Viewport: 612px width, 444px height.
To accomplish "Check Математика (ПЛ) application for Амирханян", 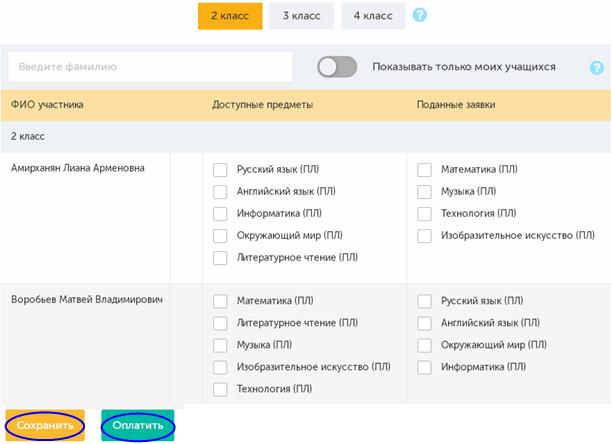I will [424, 170].
